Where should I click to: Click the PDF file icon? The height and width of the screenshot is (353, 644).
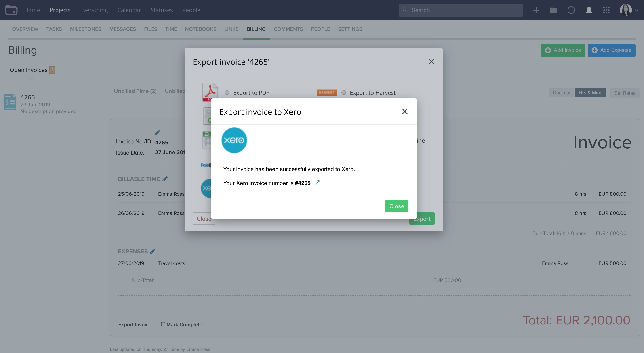(x=210, y=92)
